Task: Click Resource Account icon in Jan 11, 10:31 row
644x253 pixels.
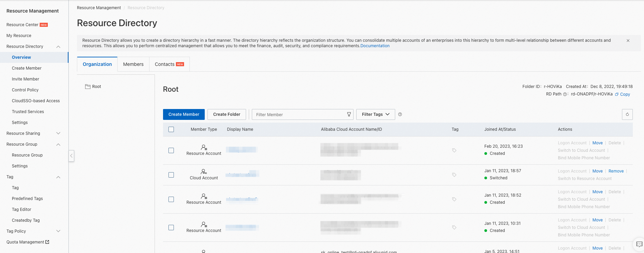Action: [x=204, y=224]
